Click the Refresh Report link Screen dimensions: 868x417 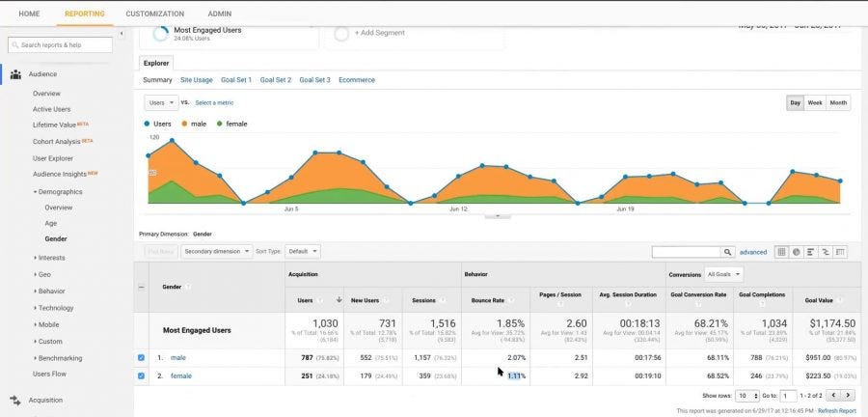pos(837,411)
